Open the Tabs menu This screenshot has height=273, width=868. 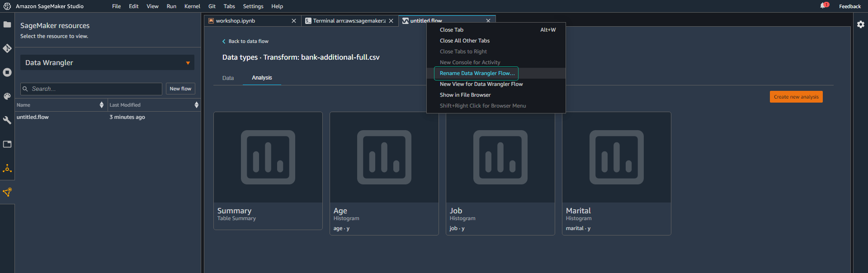point(229,6)
